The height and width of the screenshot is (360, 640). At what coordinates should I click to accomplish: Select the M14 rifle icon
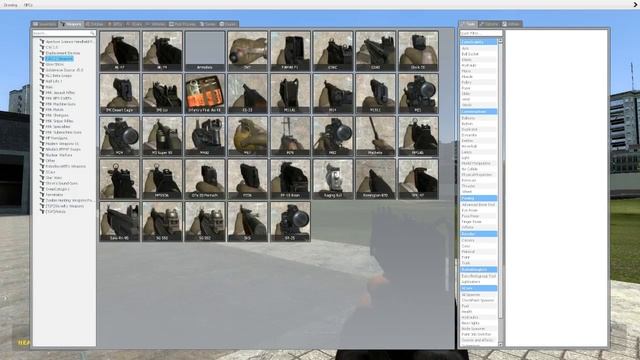click(333, 93)
